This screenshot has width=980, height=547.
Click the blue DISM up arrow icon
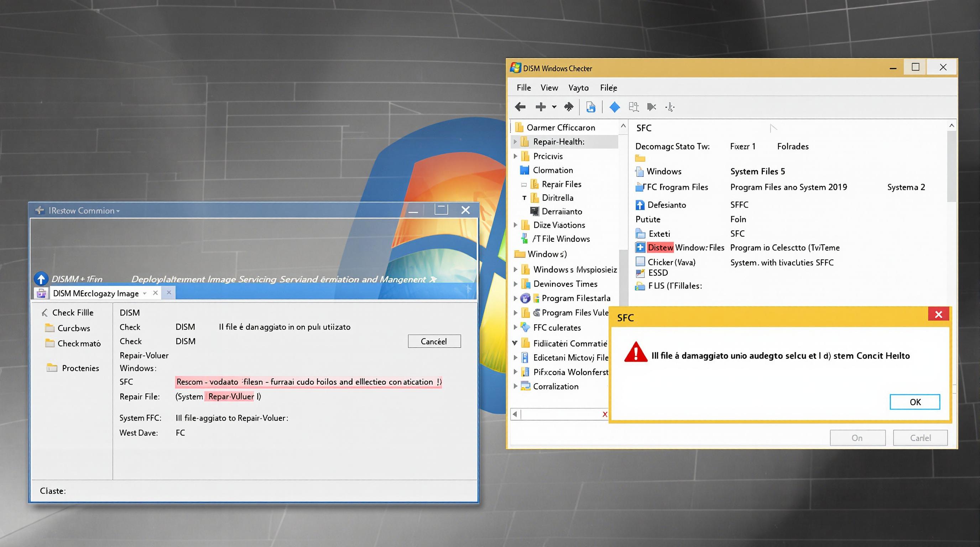pos(41,279)
